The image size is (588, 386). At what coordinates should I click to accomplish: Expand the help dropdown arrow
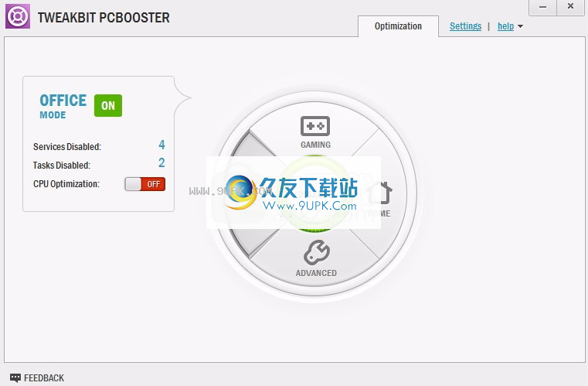[520, 26]
